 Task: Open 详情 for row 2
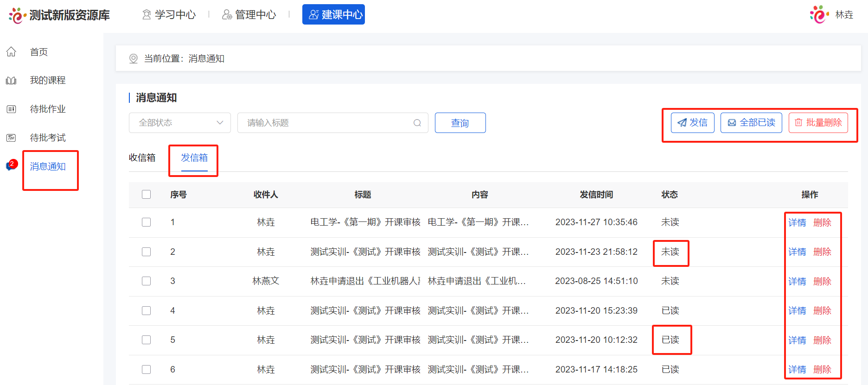[x=797, y=252]
